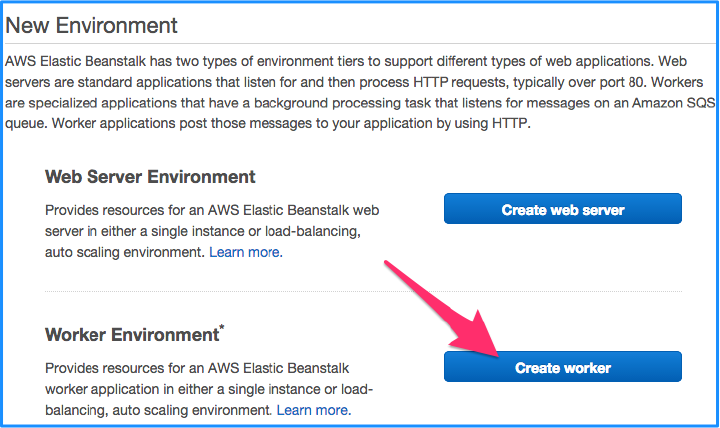Open Learn more link for Worker Environment
The width and height of the screenshot is (720, 428).
pos(314,410)
